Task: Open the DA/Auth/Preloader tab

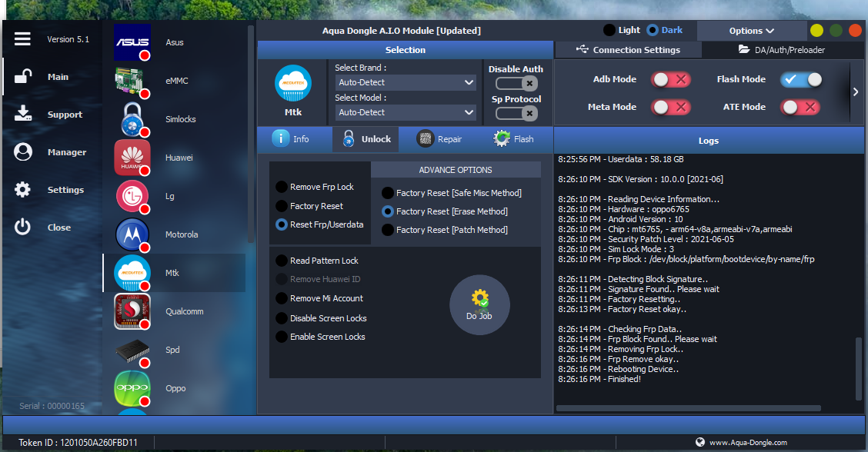Action: coord(782,50)
